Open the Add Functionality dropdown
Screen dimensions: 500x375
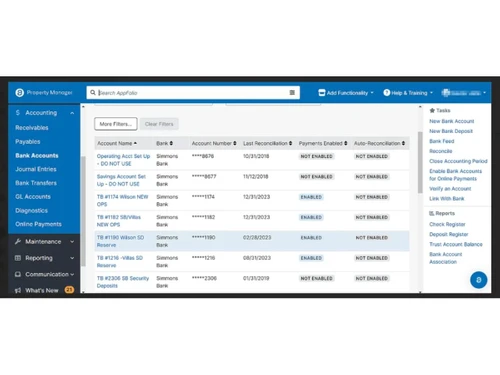coord(346,93)
